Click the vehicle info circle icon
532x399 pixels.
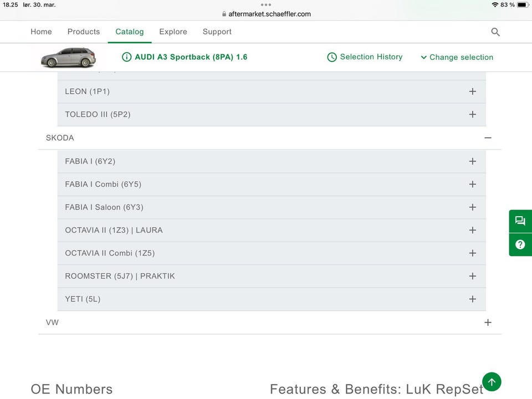[126, 57]
